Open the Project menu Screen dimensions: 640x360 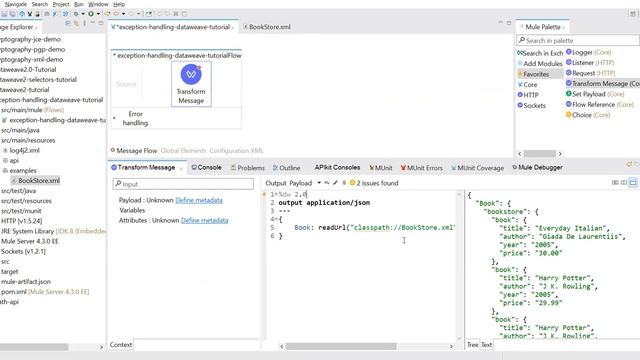(61, 4)
